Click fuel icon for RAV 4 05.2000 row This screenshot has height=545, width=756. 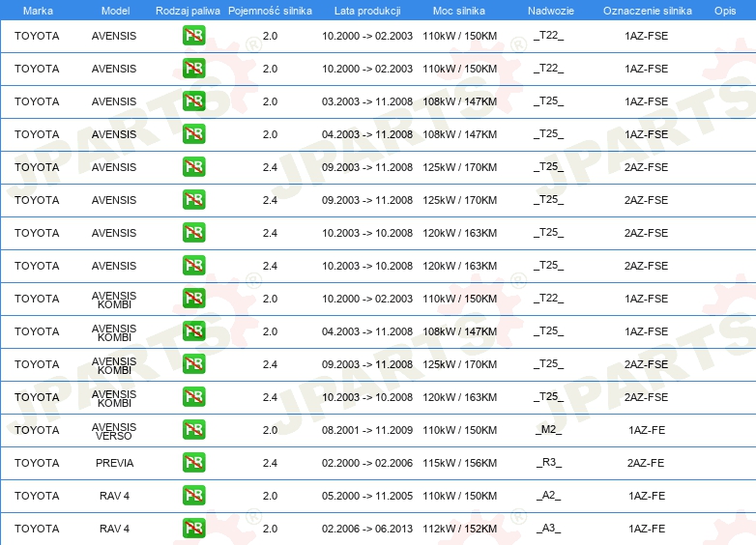click(193, 495)
